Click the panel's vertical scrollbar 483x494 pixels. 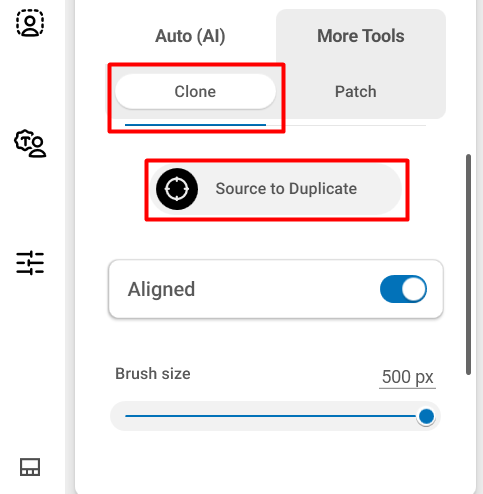468,264
